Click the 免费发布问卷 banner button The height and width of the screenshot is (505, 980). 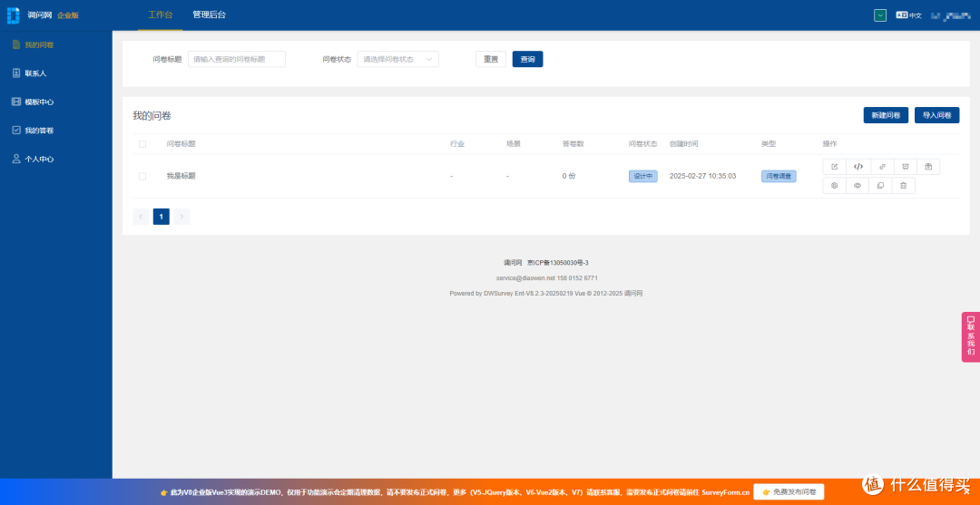click(789, 492)
